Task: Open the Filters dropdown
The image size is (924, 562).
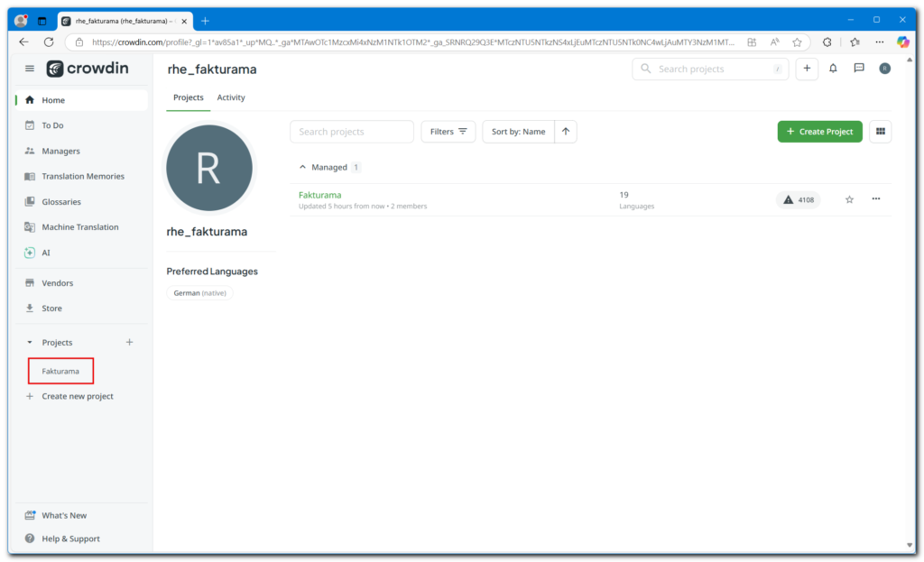Action: [x=448, y=132]
